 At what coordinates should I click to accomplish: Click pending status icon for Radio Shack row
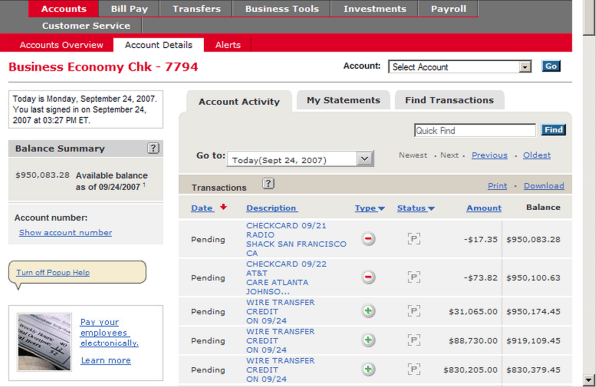(414, 239)
